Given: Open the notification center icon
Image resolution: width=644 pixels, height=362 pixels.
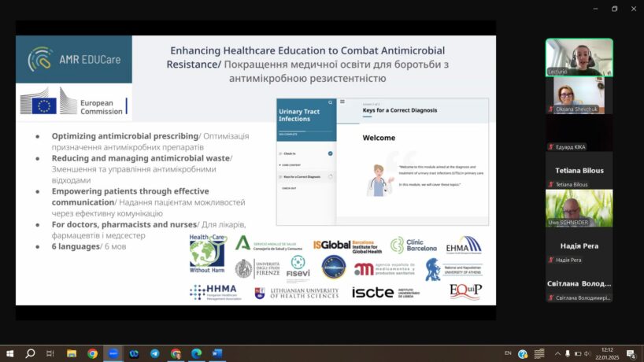Looking at the screenshot, I should 631,354.
